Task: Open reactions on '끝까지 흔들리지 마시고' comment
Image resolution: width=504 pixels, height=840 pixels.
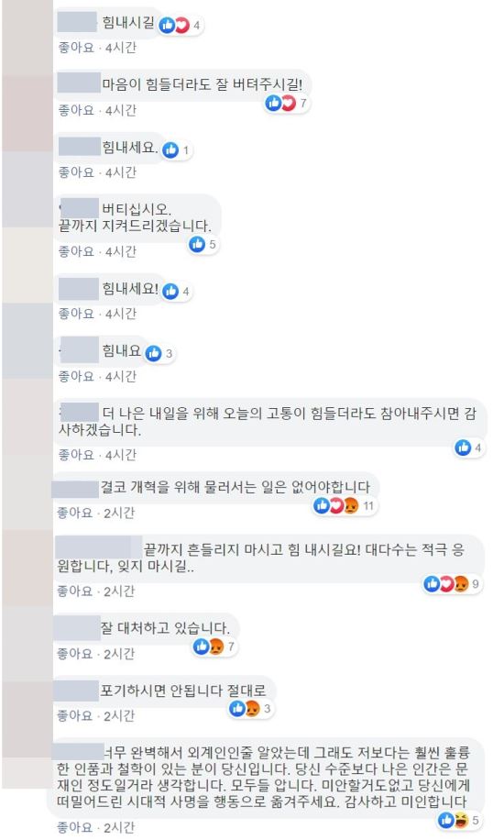Action: tap(453, 584)
